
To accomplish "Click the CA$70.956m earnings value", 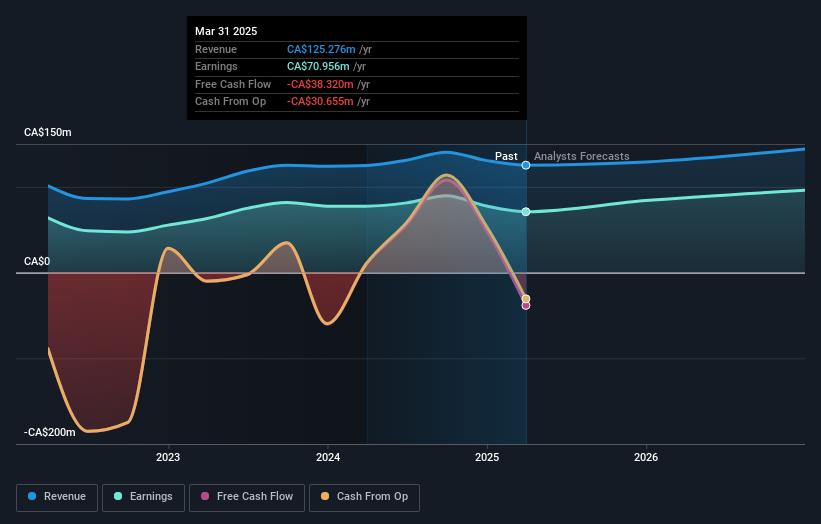I will (x=318, y=66).
